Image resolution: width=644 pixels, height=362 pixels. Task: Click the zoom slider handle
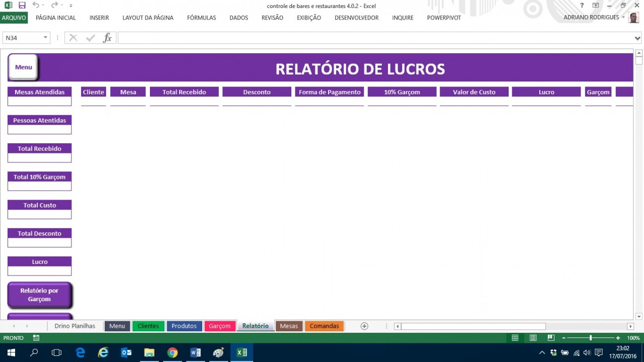click(x=591, y=338)
